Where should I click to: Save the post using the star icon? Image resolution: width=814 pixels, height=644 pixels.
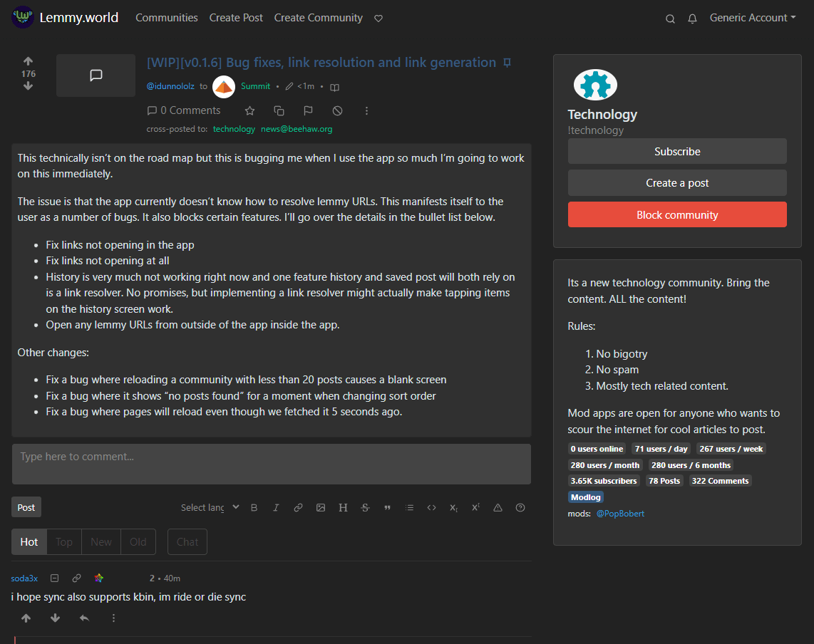(x=249, y=110)
